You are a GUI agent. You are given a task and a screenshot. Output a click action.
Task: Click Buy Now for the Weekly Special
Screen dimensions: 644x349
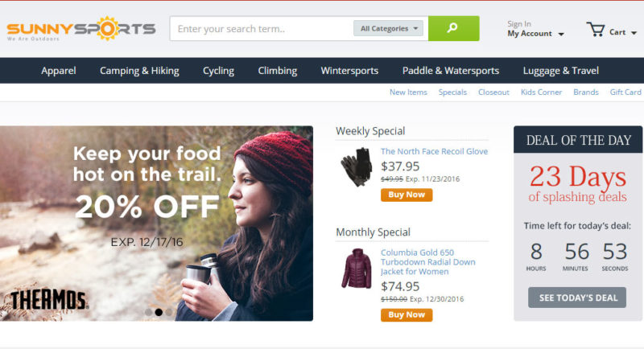[407, 195]
